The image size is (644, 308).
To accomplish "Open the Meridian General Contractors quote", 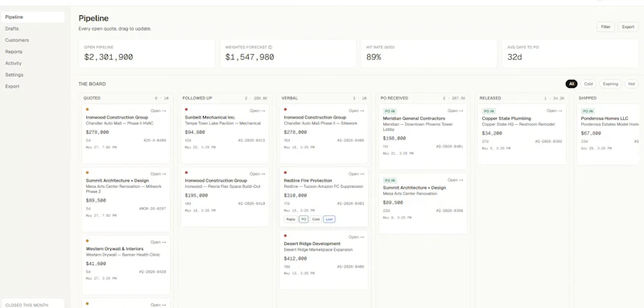I will 456,110.
